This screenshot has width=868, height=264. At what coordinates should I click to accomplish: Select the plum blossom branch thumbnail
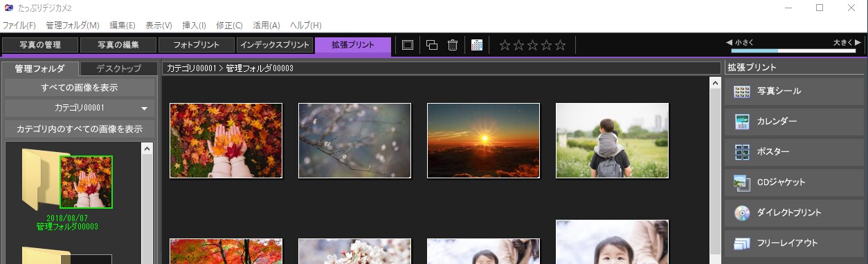(x=354, y=140)
